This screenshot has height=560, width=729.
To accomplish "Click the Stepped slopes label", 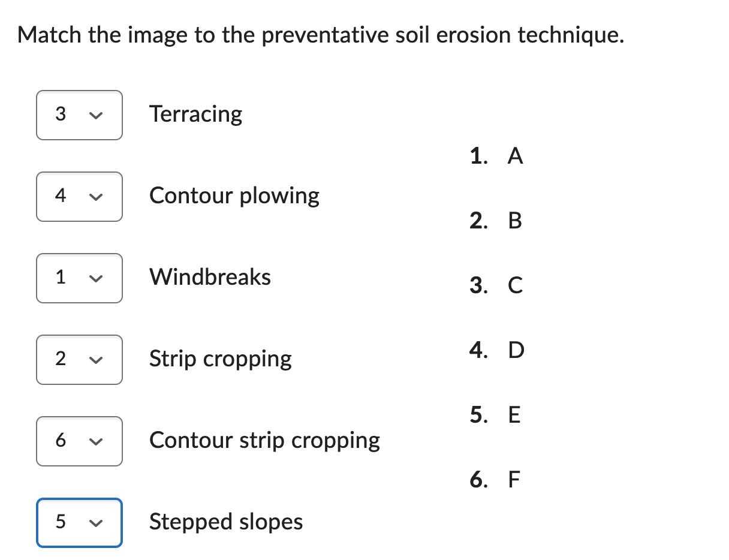I will coord(226,522).
